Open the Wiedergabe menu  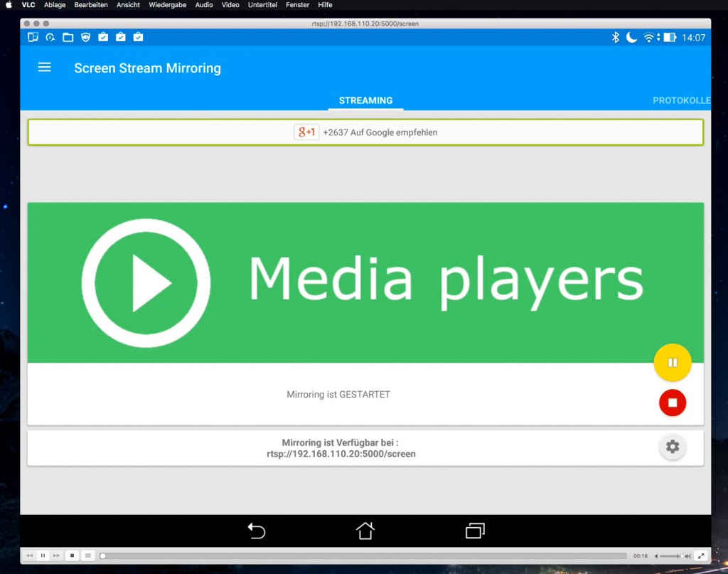pos(168,5)
